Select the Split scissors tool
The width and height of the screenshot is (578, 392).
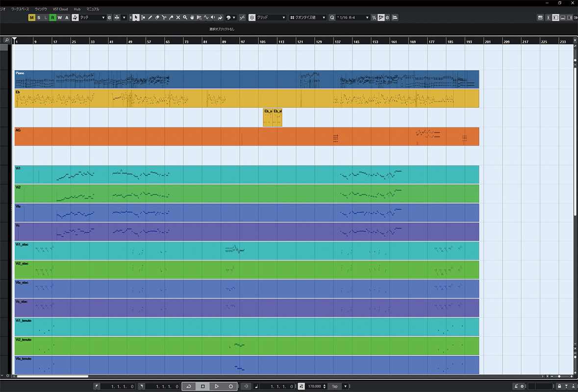[x=164, y=18]
